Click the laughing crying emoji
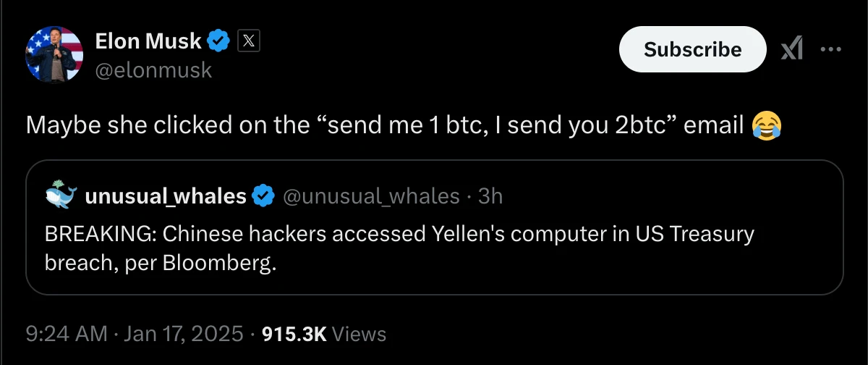 766,125
